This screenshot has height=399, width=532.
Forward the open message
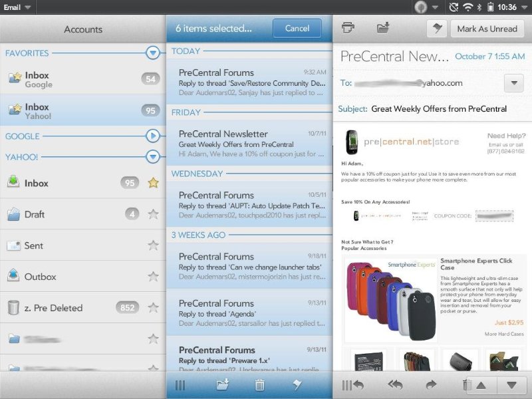pyautogui.click(x=431, y=385)
